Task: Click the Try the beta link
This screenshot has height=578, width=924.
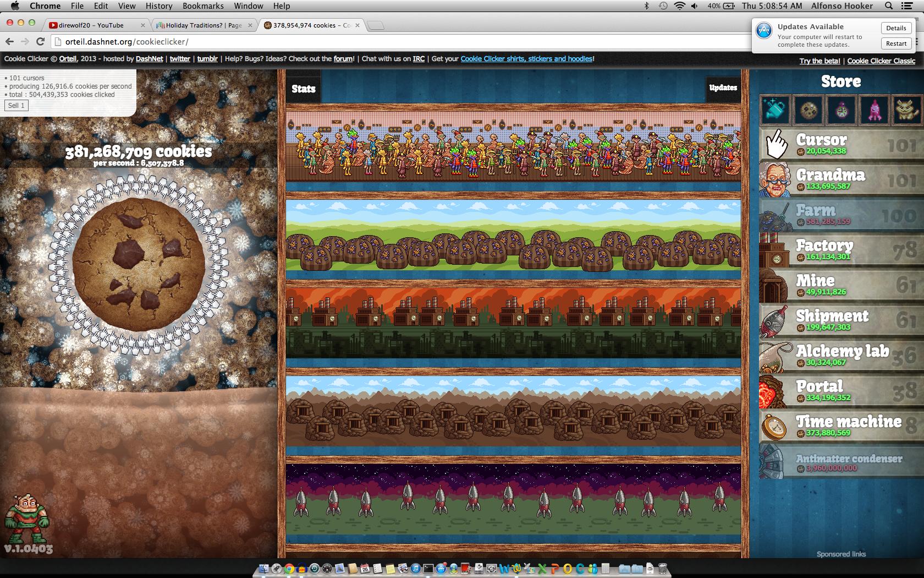Action: point(820,61)
